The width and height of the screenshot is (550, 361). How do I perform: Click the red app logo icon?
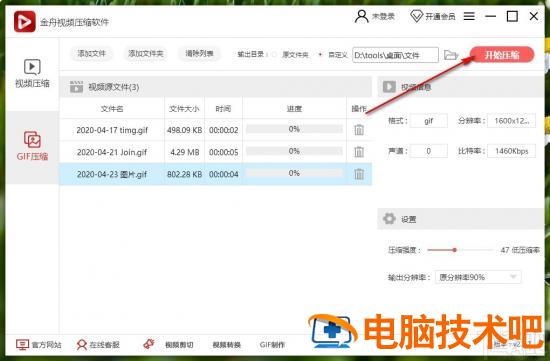coord(25,21)
